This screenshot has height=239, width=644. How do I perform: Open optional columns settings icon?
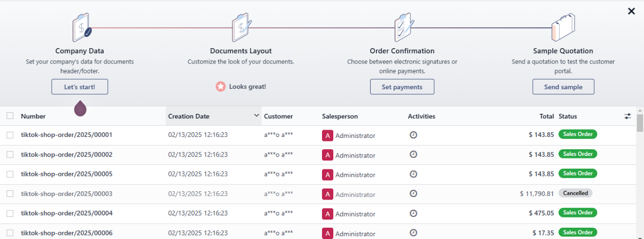[x=628, y=116]
